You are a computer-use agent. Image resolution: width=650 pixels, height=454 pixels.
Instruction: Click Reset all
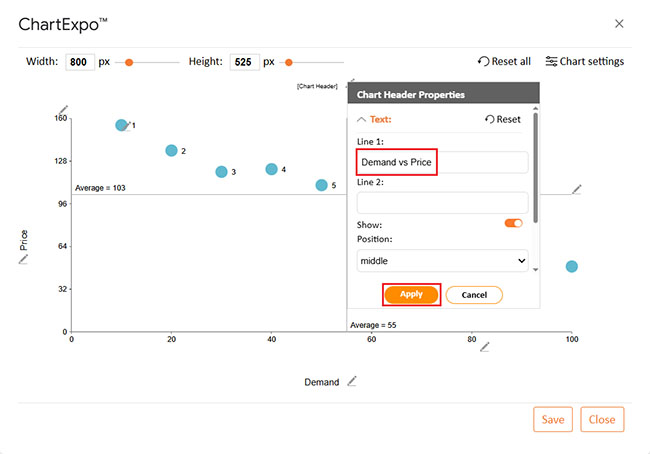(x=504, y=61)
